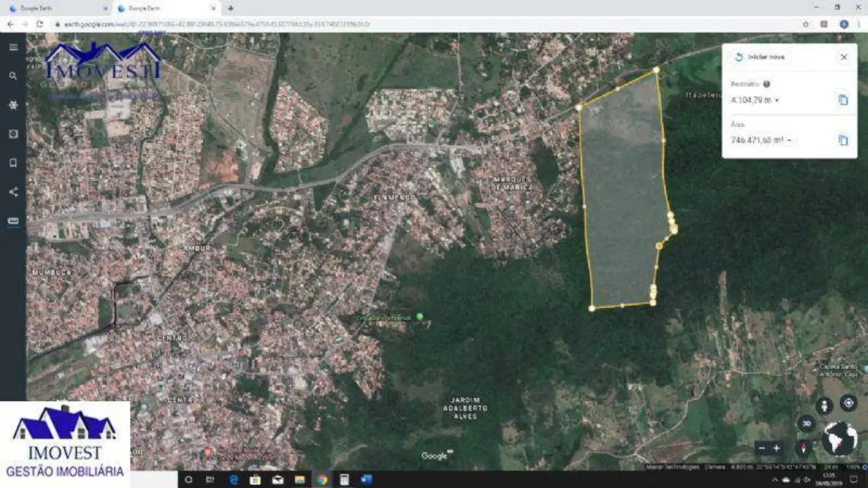Click the top-right vertex of the polygon

(x=656, y=70)
